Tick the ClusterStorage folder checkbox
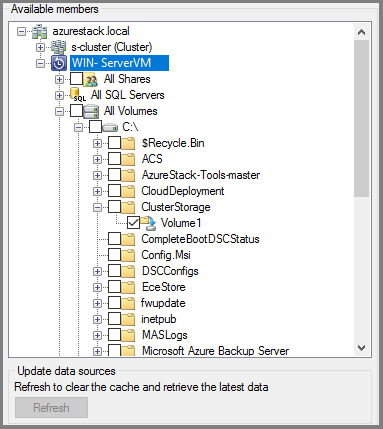 pyautogui.click(x=115, y=207)
